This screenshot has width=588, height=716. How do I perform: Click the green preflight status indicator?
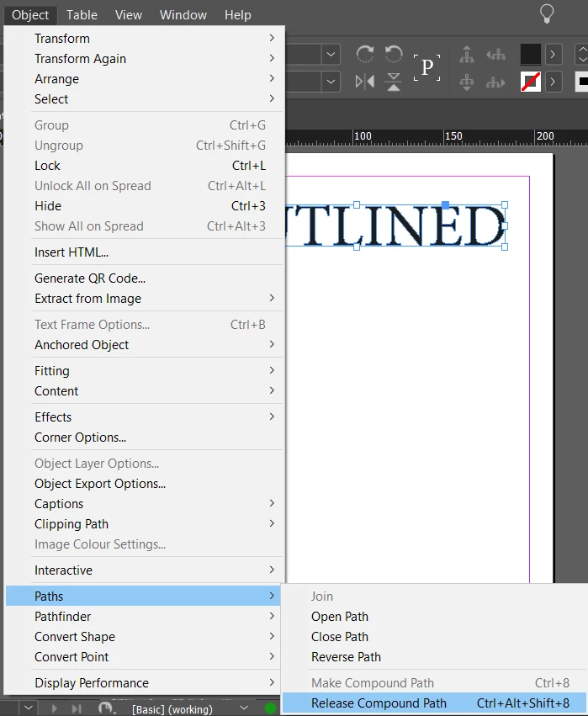tap(271, 708)
